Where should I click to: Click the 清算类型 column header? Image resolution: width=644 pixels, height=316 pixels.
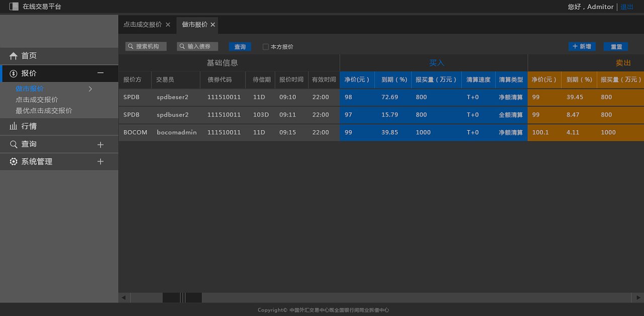click(x=511, y=80)
